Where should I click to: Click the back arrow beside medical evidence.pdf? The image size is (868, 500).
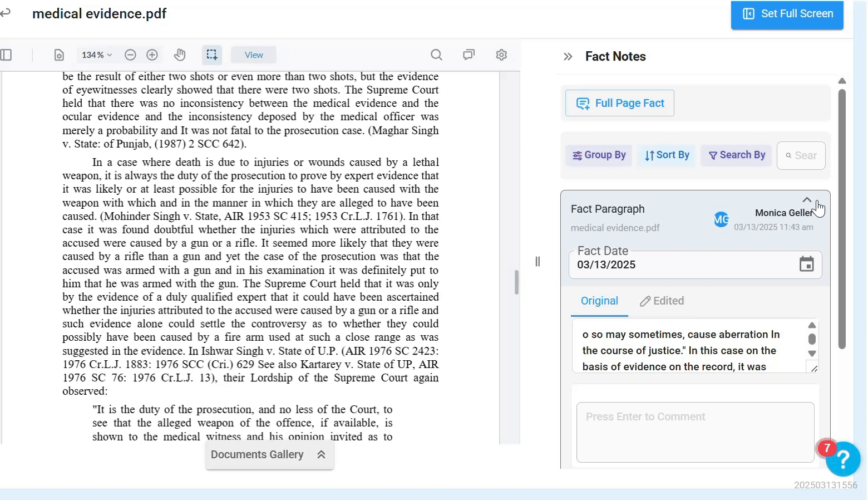5,13
